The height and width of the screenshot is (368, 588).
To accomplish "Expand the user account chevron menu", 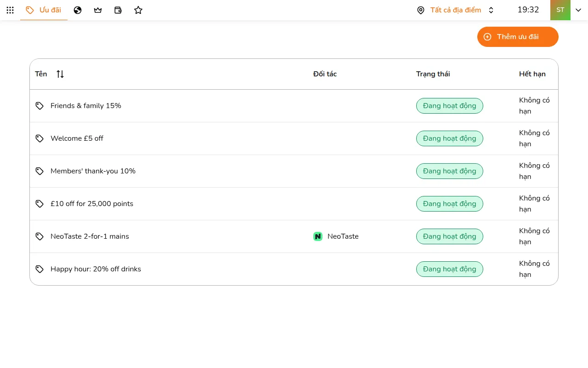I will point(578,10).
